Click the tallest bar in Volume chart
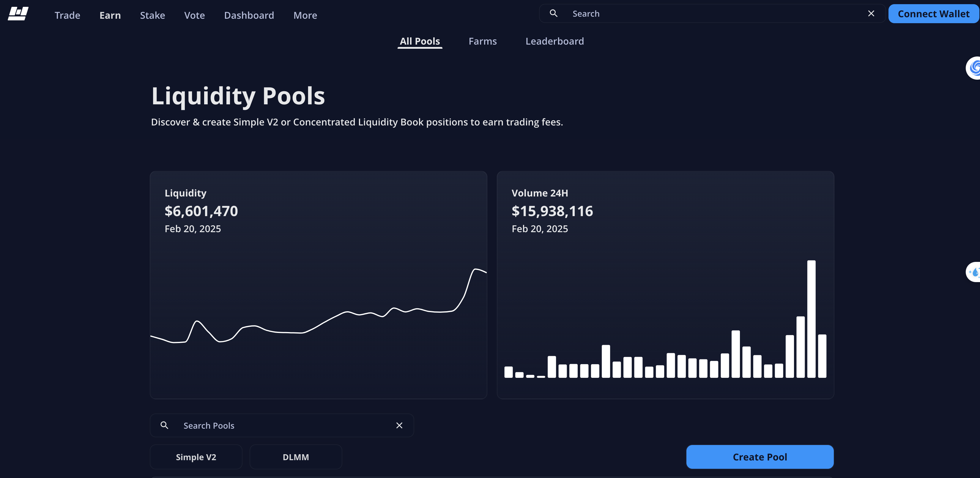The height and width of the screenshot is (478, 980). pos(811,319)
